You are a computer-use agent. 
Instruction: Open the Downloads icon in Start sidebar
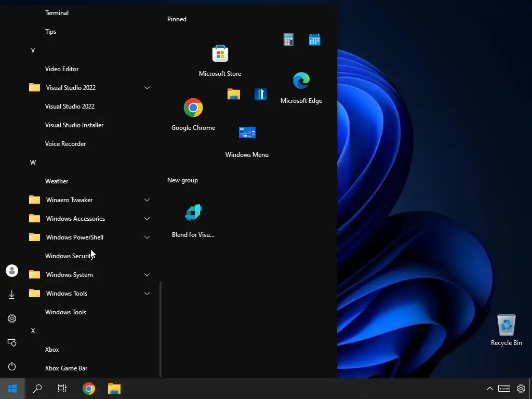[x=12, y=295]
